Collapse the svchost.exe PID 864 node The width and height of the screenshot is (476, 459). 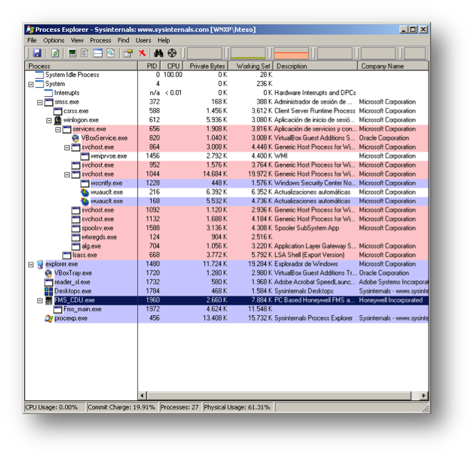pos(67,147)
